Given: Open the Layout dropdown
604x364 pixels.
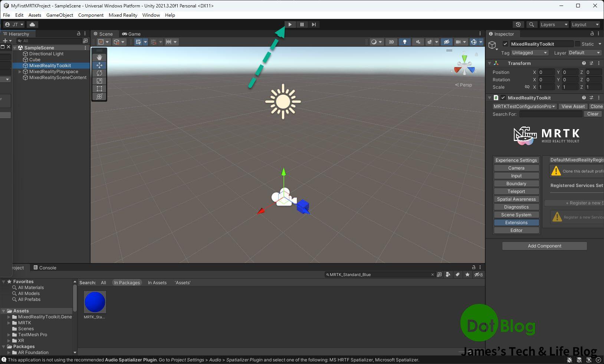Looking at the screenshot, I should click(585, 24).
